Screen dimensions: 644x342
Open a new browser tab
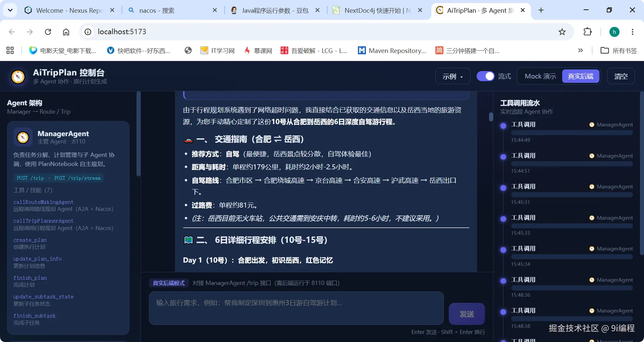click(541, 10)
